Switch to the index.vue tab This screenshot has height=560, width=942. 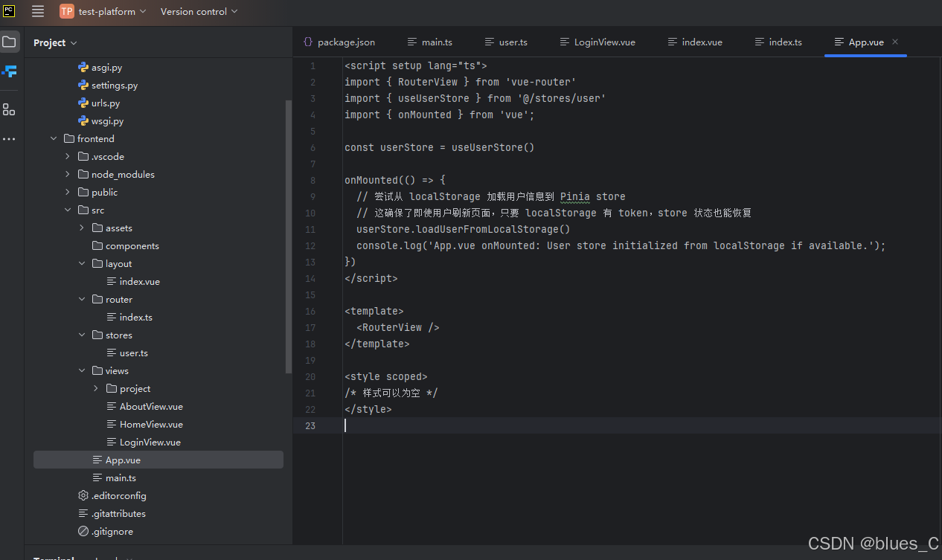[x=695, y=42]
